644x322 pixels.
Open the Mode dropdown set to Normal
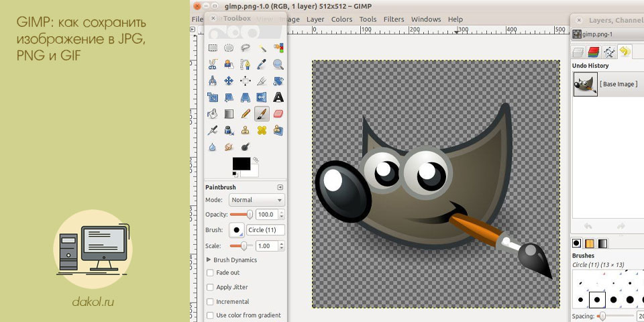coord(257,200)
